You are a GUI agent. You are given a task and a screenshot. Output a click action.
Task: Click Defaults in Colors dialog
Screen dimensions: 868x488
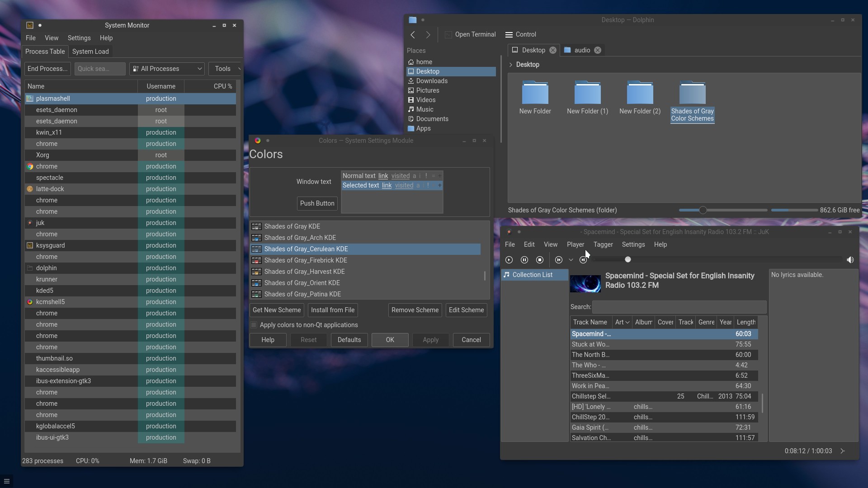pos(349,340)
